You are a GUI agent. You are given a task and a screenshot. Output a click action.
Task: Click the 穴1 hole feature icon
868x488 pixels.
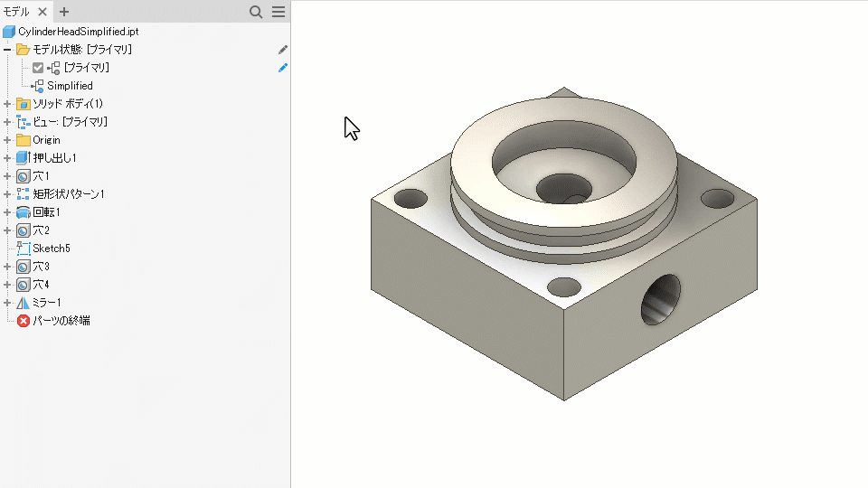[23, 176]
